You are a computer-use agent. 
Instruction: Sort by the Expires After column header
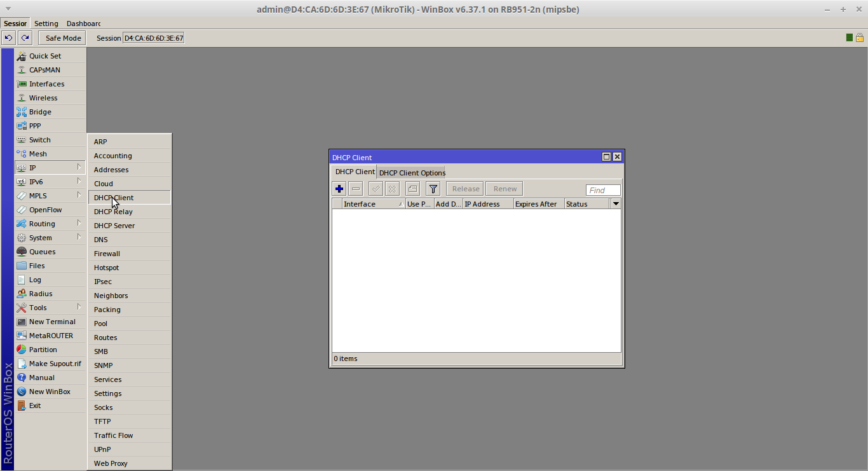[539, 204]
